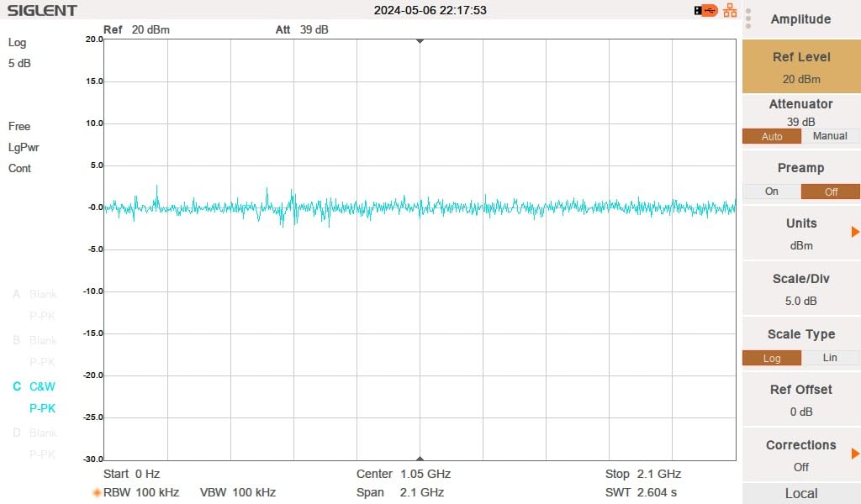Expand the Units submenu arrow
This screenshot has width=861, height=504.
coord(855,232)
